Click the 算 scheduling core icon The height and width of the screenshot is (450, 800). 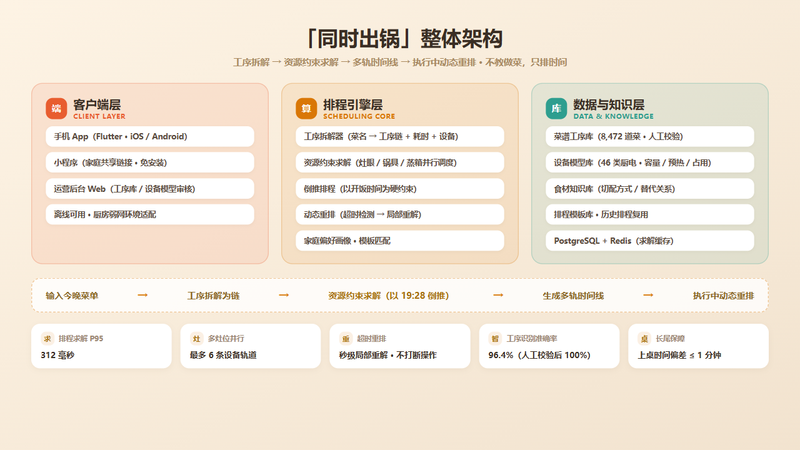306,109
